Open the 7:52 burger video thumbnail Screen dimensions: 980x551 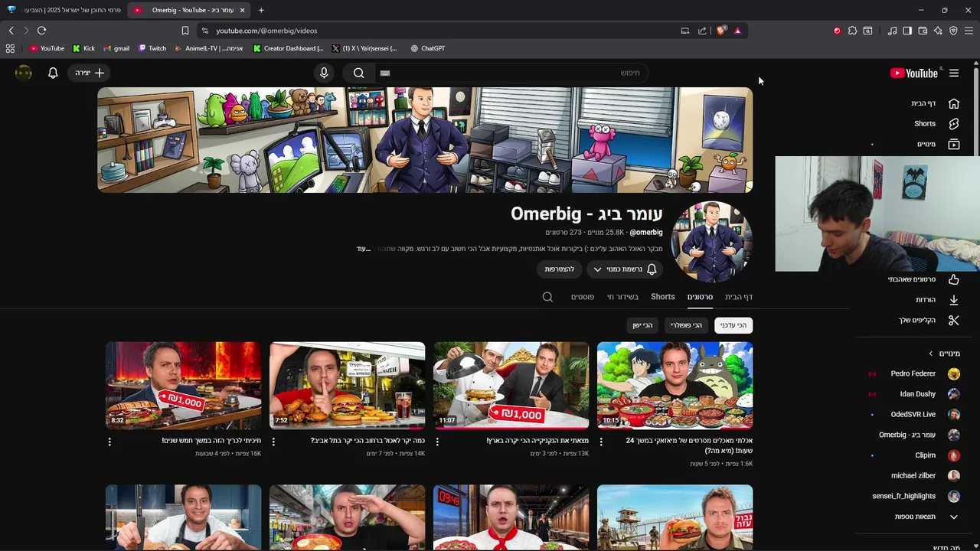(347, 386)
